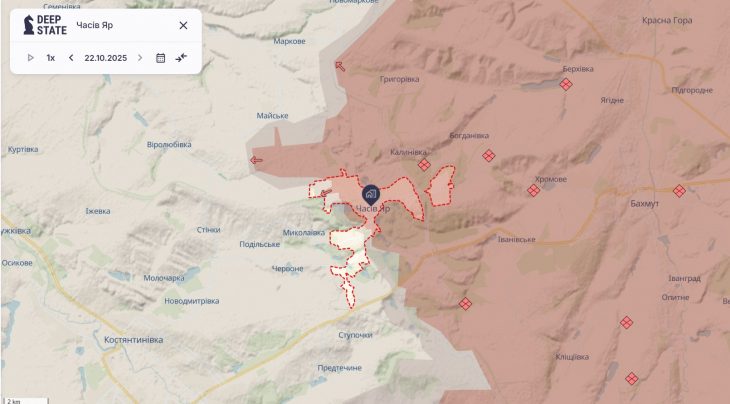Click the Бахмут city label
730x404 pixels.
pyautogui.click(x=644, y=203)
